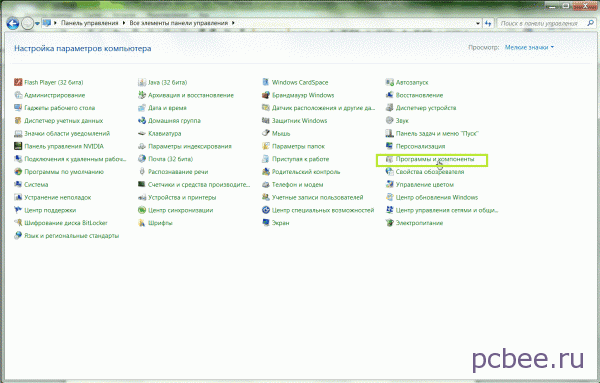Click the Администрирование icon
Screen dimensions: 600x383
(x=18, y=95)
